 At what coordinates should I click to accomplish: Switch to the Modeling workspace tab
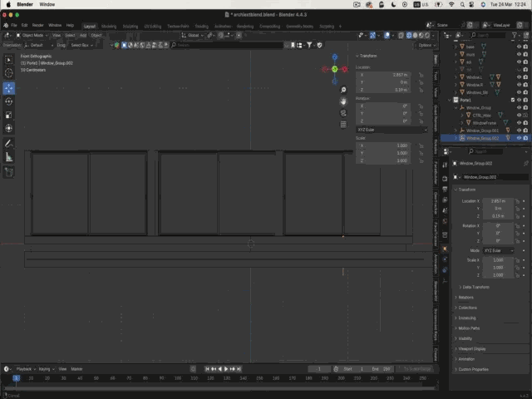[109, 27]
